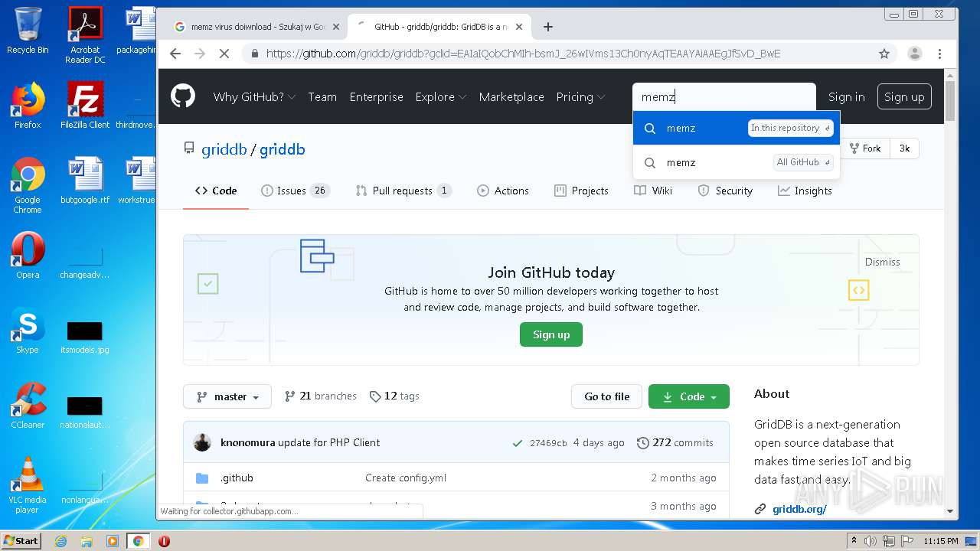Open the Wiki tab
980x551 pixels.
653,191
